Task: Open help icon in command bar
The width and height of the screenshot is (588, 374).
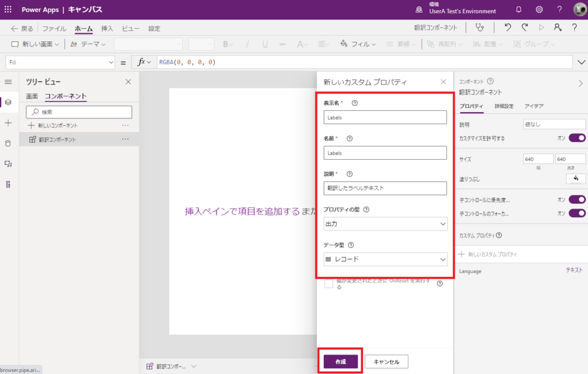Action: [x=574, y=28]
